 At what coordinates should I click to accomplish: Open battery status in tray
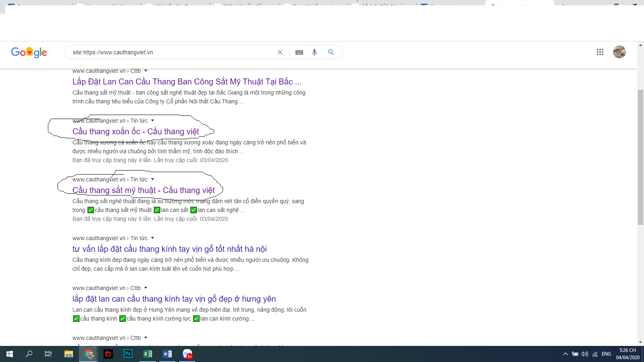point(575,354)
